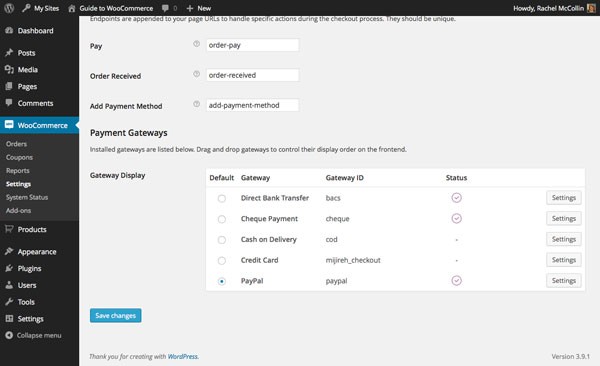This screenshot has height=366, width=600.
Task: Choose Credit Card as default gateway
Action: coord(222,260)
